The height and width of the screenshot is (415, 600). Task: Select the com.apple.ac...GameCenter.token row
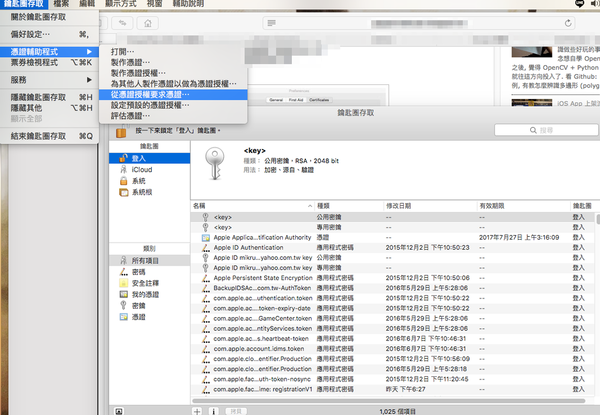pyautogui.click(x=393, y=318)
